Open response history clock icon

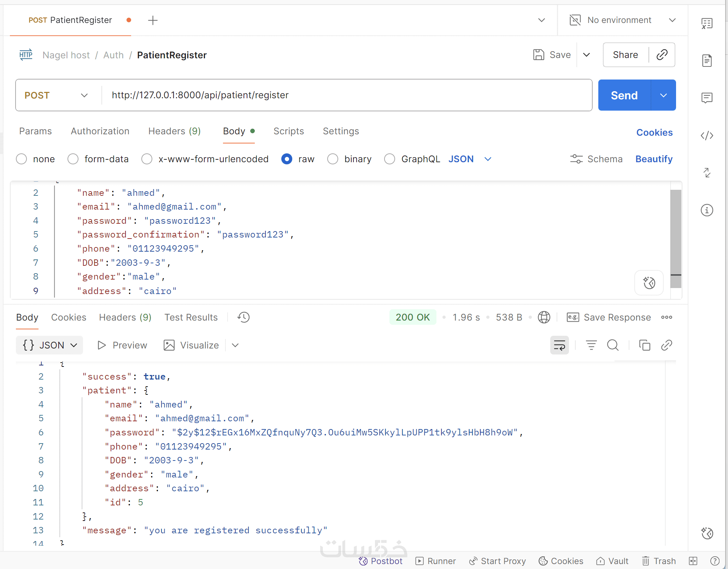point(243,317)
